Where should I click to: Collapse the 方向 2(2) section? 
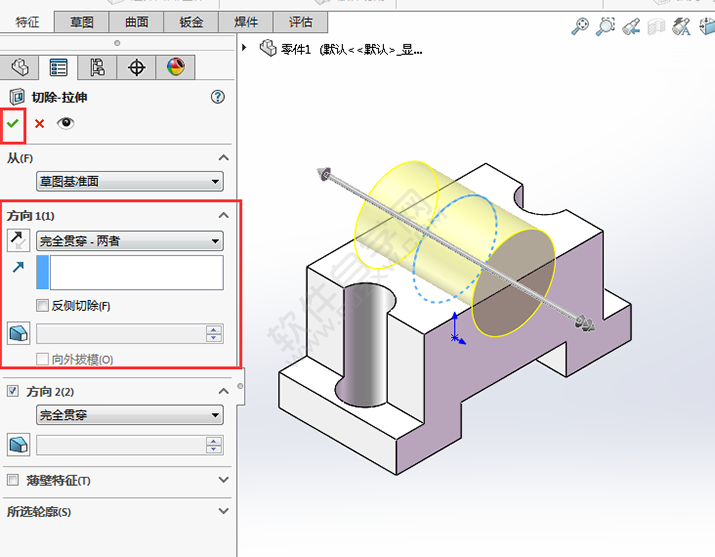pos(223,391)
